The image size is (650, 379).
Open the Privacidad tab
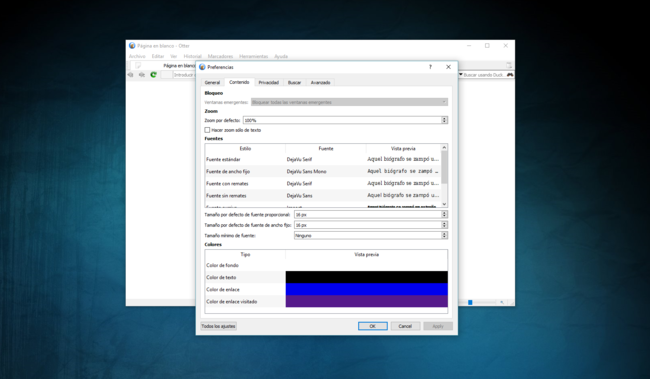click(269, 83)
